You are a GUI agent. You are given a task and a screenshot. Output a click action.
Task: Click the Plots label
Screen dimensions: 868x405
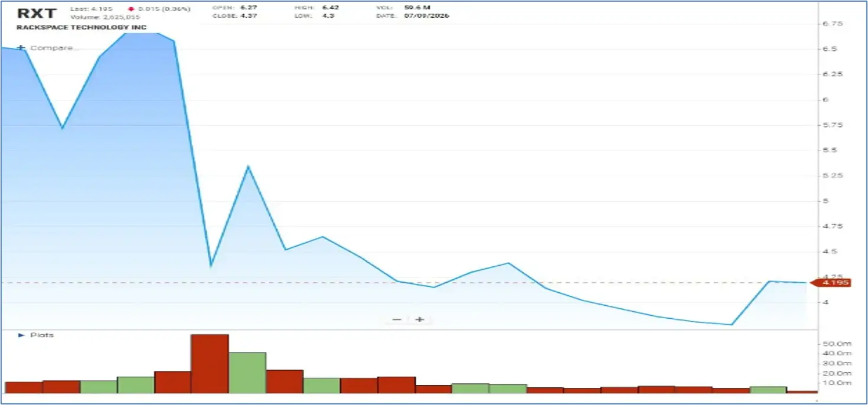coord(42,335)
